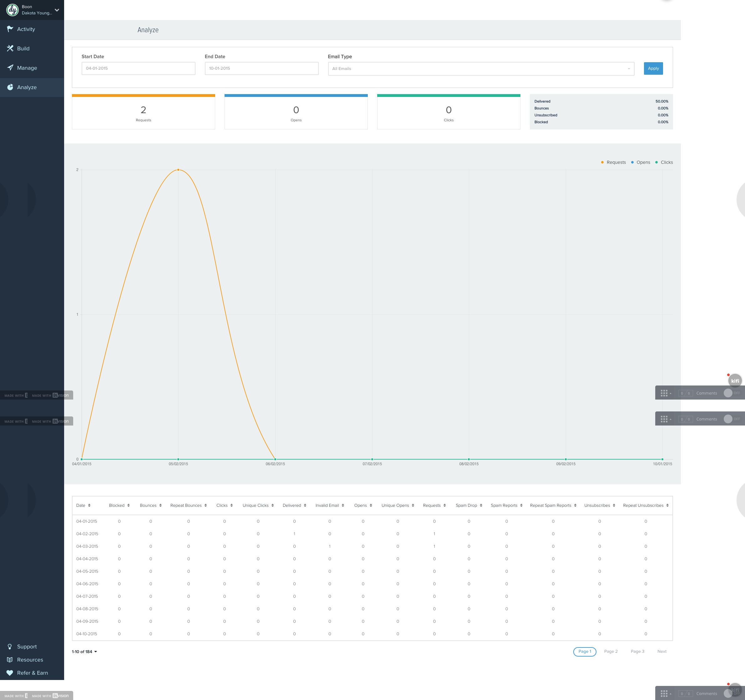Image resolution: width=745 pixels, height=700 pixels.
Task: Click Invalid Email value 1 in 04-03-2015 row
Action: [x=330, y=546]
